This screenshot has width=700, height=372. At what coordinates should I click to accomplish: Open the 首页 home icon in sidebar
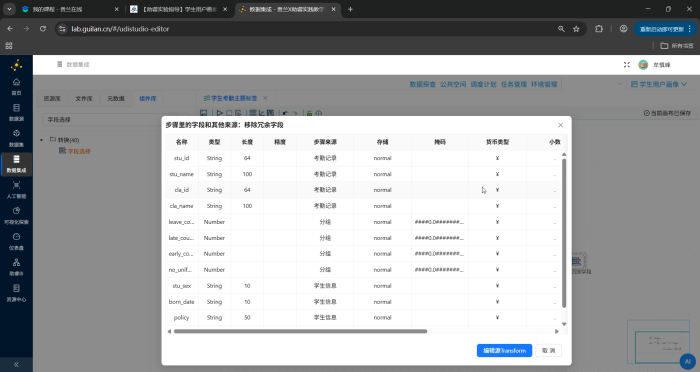pos(16,86)
